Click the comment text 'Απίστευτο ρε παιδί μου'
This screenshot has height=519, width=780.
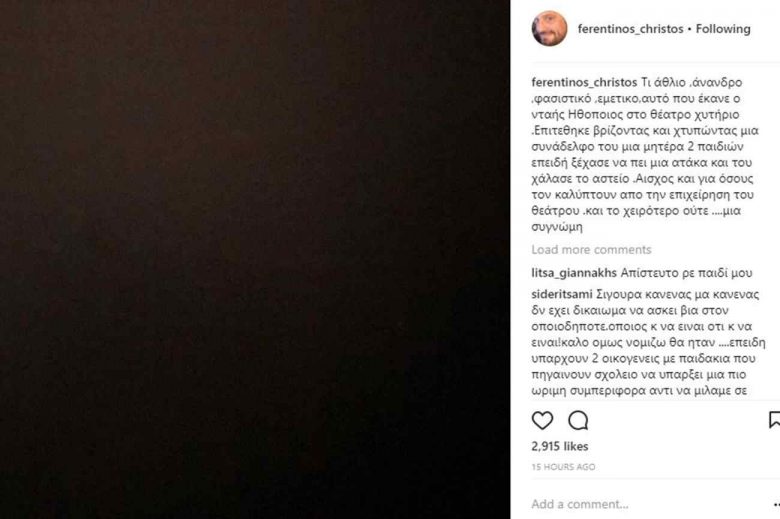click(x=686, y=273)
